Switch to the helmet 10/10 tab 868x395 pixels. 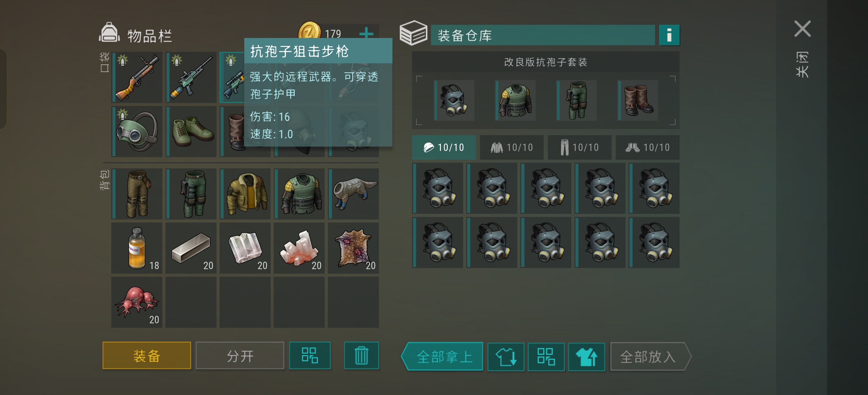(x=444, y=147)
